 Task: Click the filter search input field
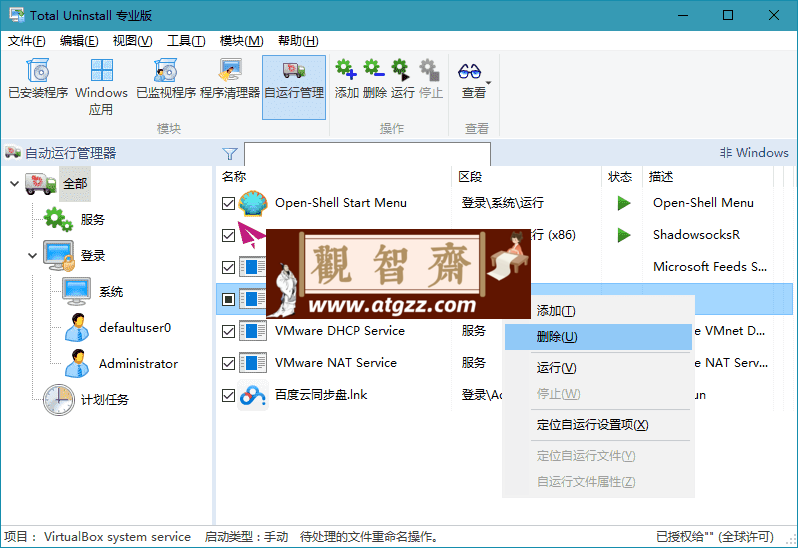(x=367, y=154)
